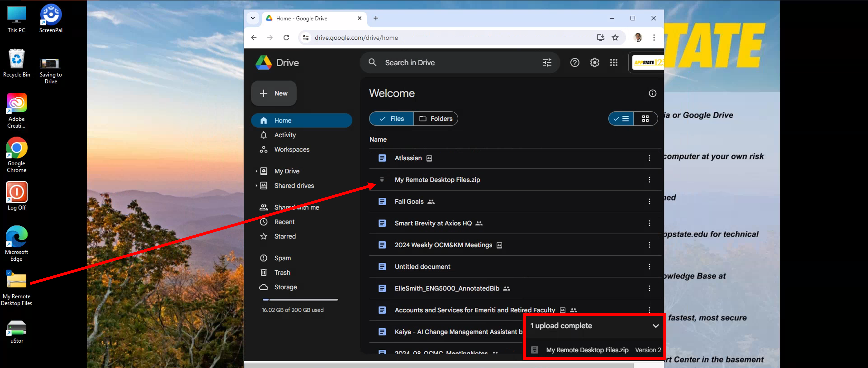Open more actions for My Remote Desktop Files.zip
The height and width of the screenshot is (368, 868).
click(x=649, y=180)
